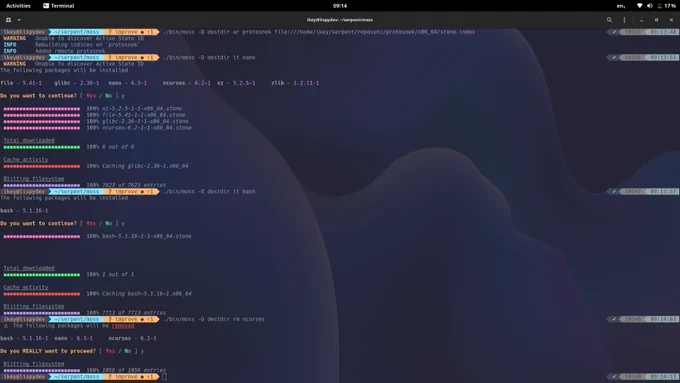Open the Activities overview
This screenshot has width=680, height=383.
point(18,6)
